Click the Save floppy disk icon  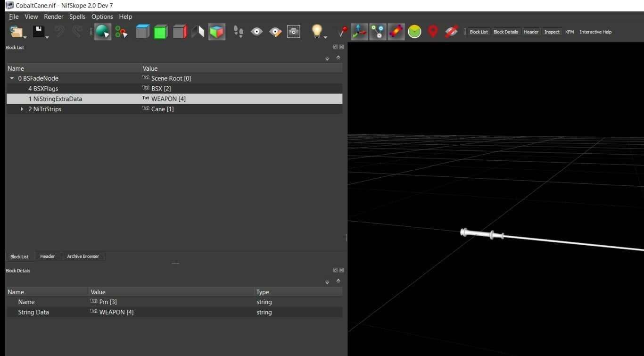38,32
